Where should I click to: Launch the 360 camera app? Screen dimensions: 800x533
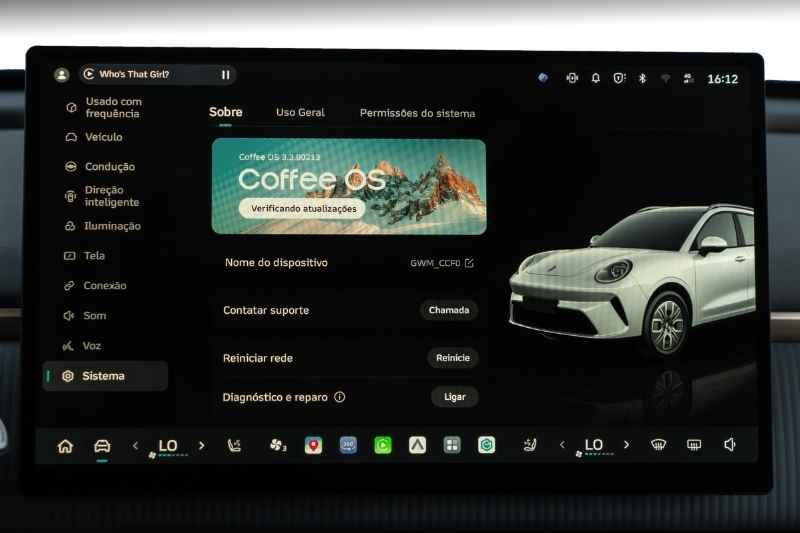click(348, 445)
